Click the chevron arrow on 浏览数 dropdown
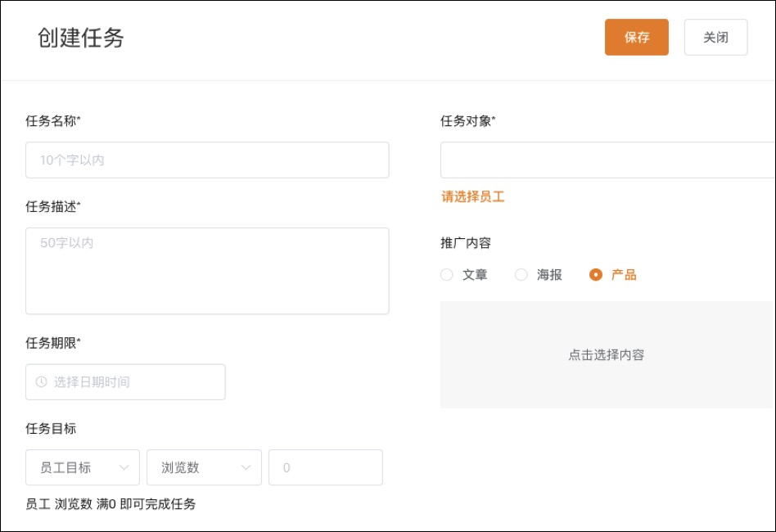776x532 pixels. pyautogui.click(x=246, y=467)
